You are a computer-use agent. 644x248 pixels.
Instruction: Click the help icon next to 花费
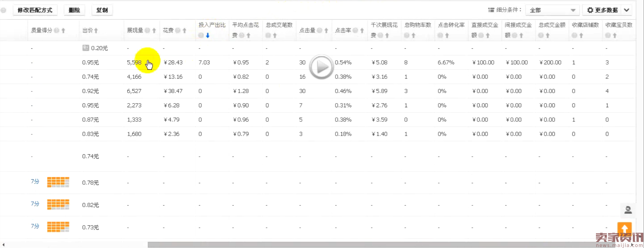point(178,30)
